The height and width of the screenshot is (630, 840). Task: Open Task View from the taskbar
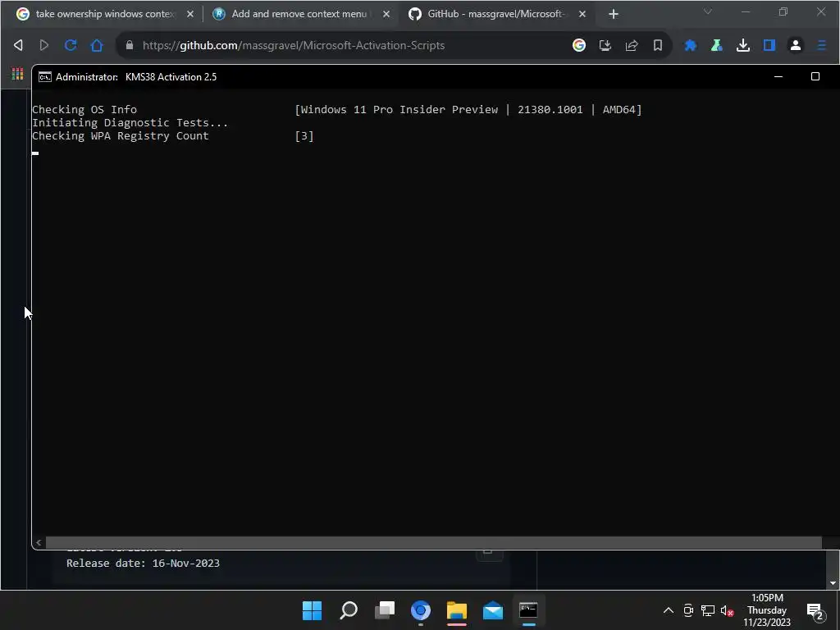point(385,610)
